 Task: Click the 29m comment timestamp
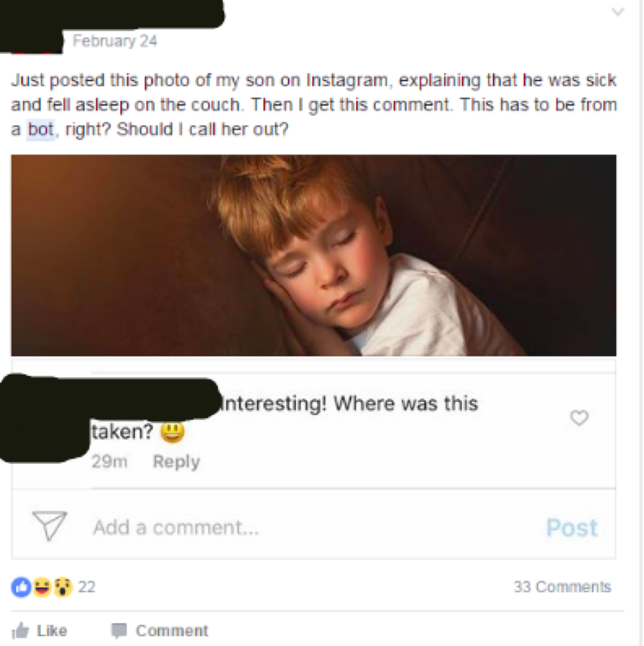point(109,461)
